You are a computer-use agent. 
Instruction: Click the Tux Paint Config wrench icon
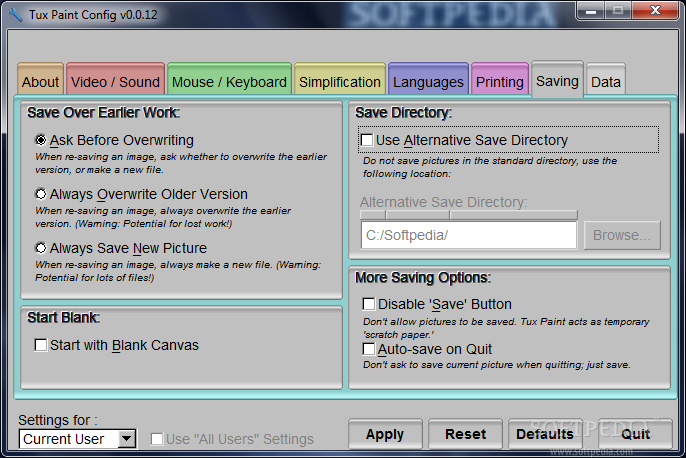tap(15, 14)
